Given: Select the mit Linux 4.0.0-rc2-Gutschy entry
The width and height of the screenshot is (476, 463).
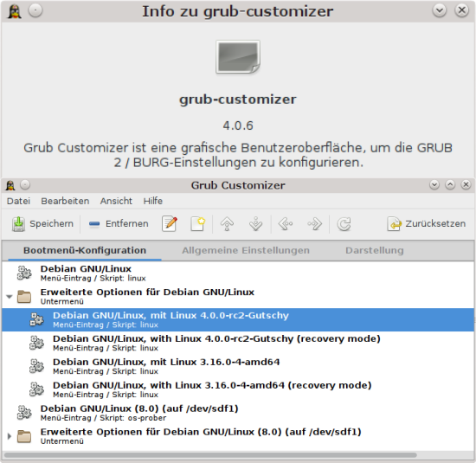Looking at the screenshot, I should point(238,319).
